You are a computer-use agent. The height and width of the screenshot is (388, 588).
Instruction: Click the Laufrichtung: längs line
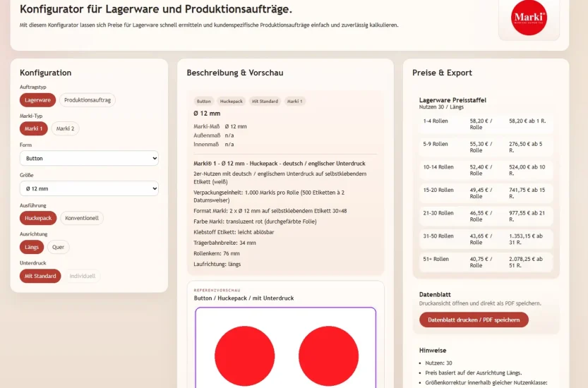(217, 265)
